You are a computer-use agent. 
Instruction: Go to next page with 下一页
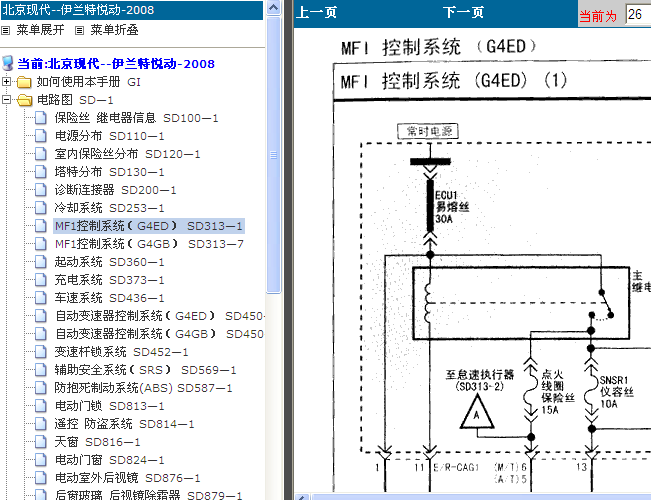pos(463,12)
